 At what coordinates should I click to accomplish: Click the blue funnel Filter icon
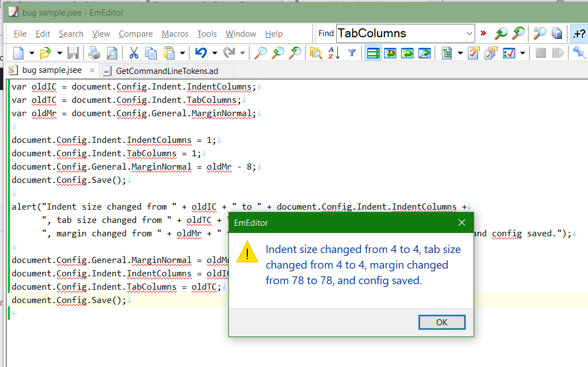tap(352, 53)
